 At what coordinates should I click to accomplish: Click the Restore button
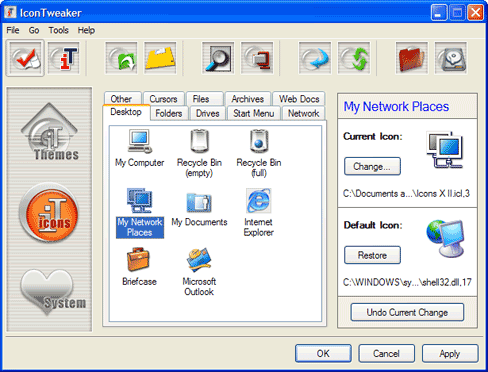coord(372,255)
